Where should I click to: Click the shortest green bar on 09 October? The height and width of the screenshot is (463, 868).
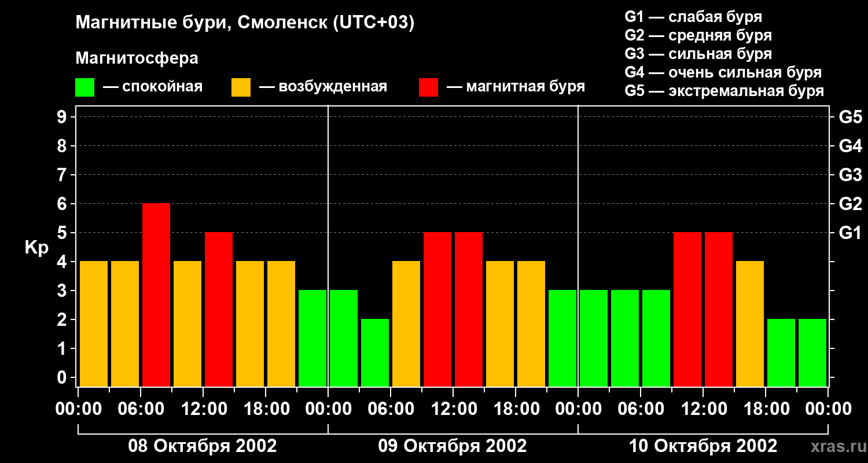tap(375, 353)
